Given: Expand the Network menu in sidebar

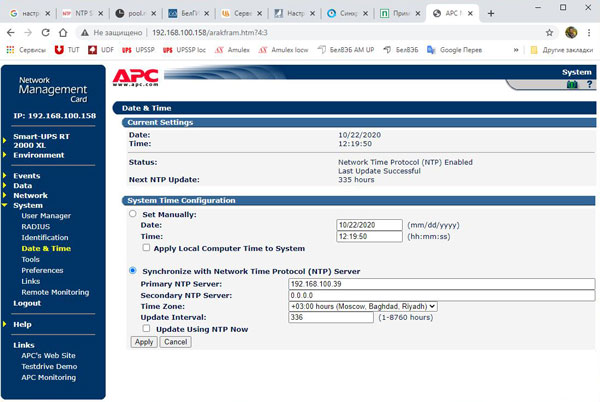Looking at the screenshot, I should pos(30,195).
